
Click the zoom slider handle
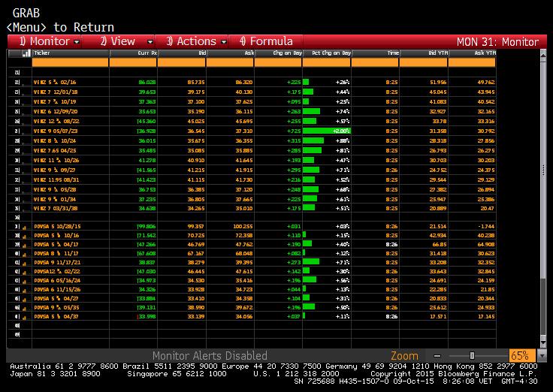pyautogui.click(x=472, y=356)
